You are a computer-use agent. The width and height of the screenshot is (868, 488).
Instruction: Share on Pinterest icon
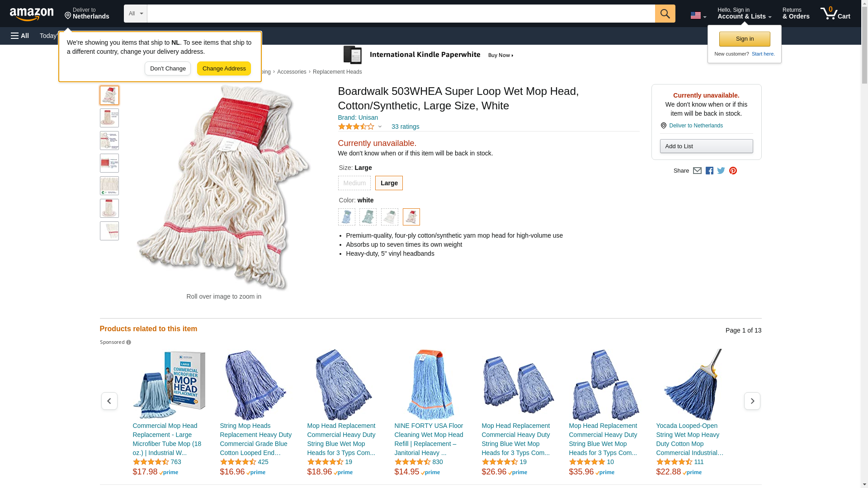pos(733,171)
